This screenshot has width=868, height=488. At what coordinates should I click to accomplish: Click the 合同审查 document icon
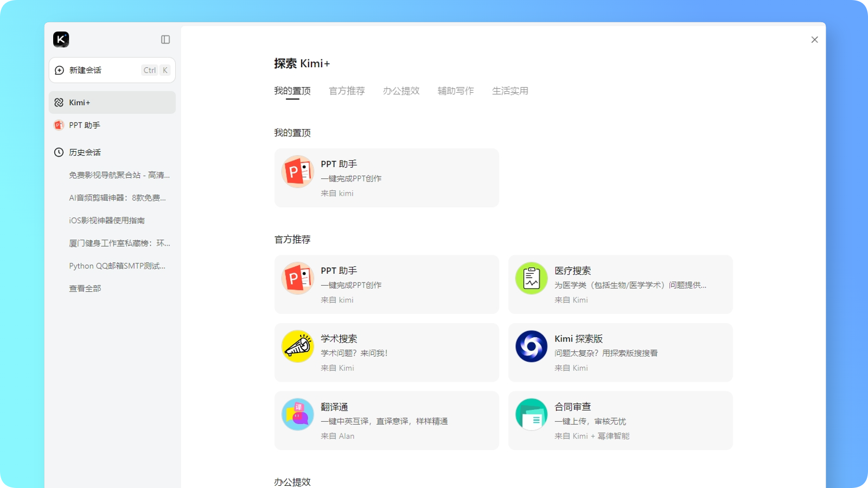coord(532,415)
